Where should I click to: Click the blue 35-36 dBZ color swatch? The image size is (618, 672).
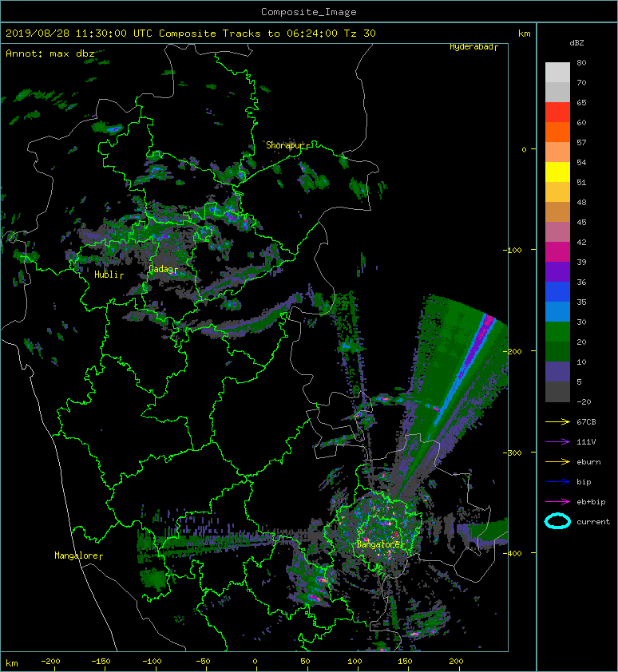tap(557, 292)
